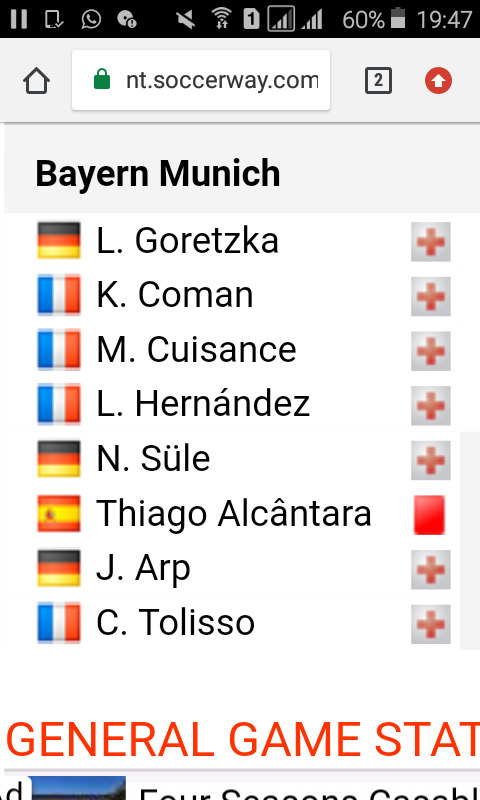Open the GENERAL GAME STATS section heading
This screenshot has height=800, width=480.
click(x=242, y=739)
